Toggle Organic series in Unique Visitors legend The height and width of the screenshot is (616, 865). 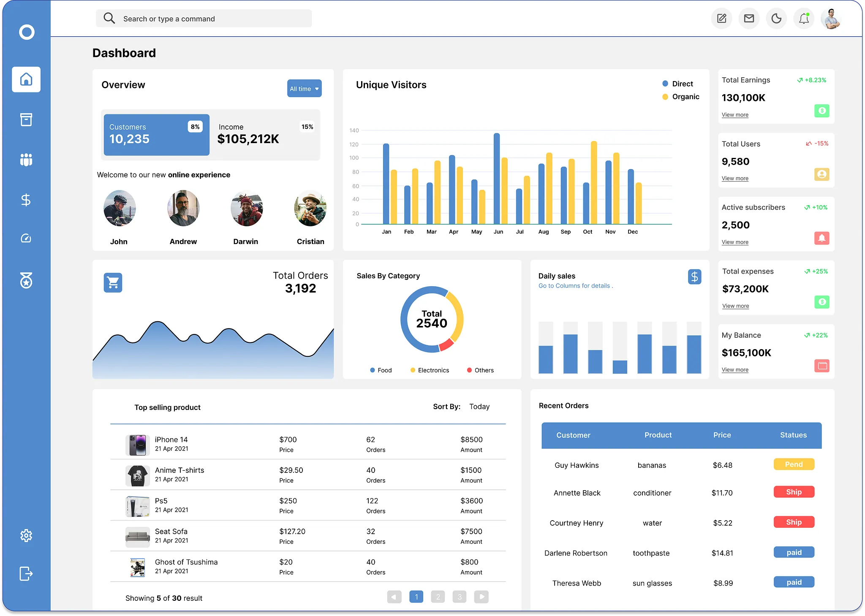(x=681, y=97)
